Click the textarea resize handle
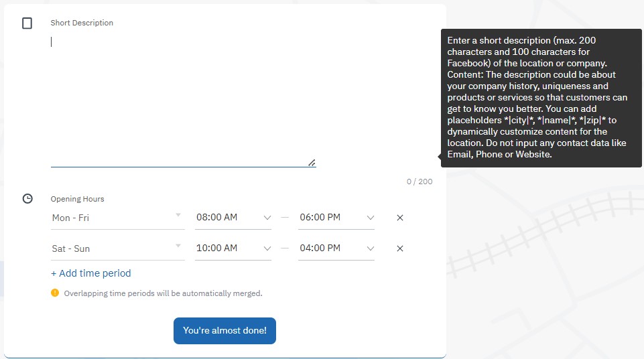 pos(312,162)
